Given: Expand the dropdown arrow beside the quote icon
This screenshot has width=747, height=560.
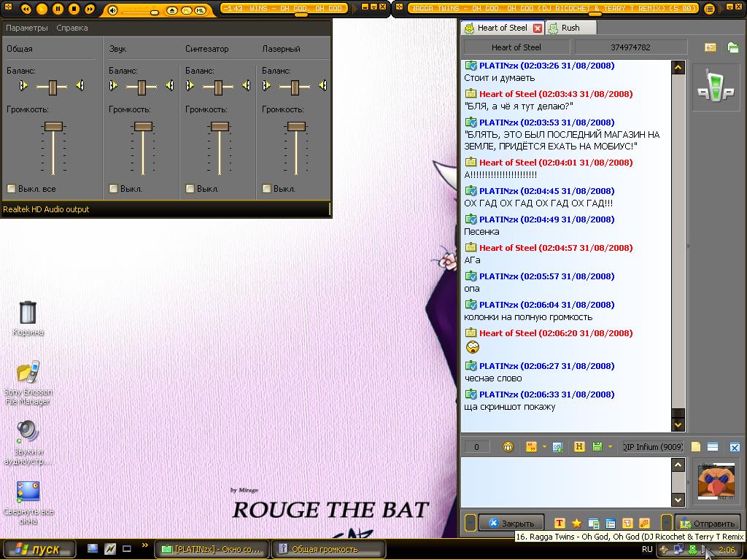Looking at the screenshot, I should [544, 447].
